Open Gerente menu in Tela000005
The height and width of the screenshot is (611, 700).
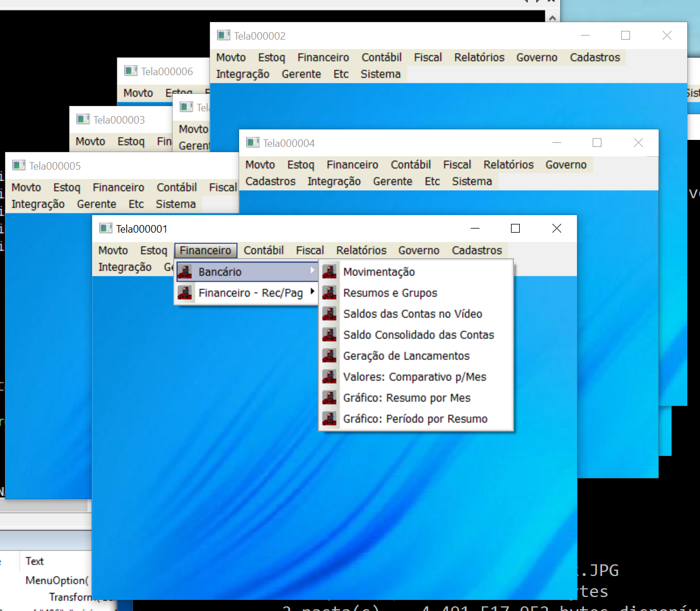coord(96,204)
